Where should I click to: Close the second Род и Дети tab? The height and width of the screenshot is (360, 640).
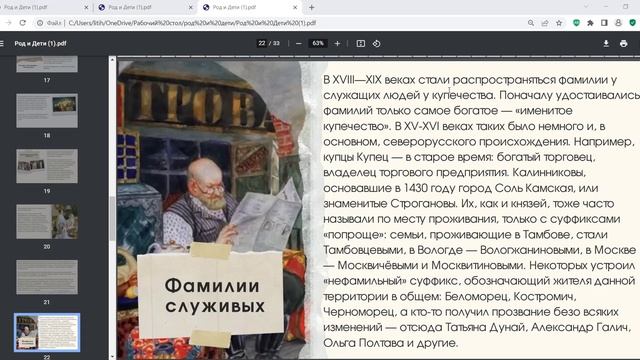click(191, 7)
